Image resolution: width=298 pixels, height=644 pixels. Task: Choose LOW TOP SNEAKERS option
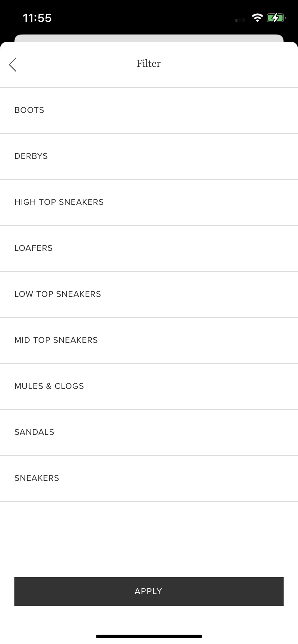(149, 294)
